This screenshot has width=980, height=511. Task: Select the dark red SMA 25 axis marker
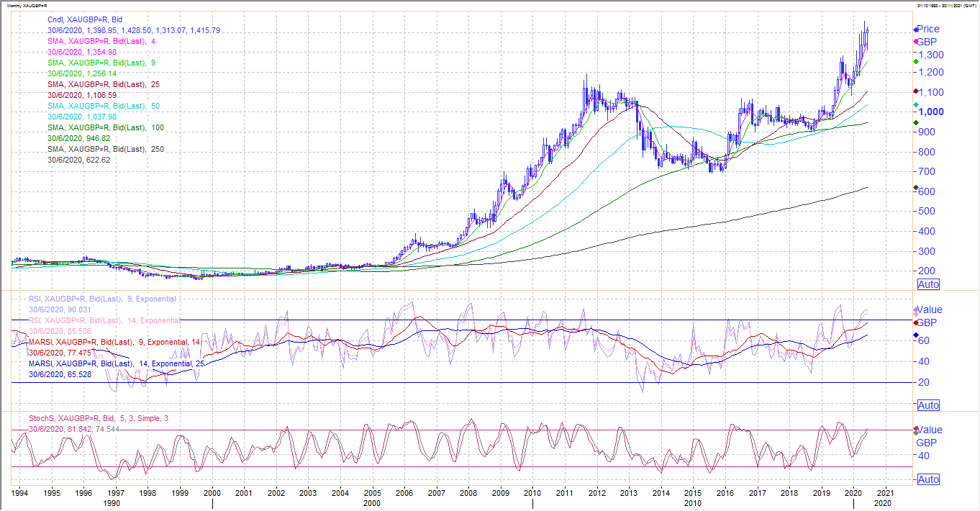[x=915, y=91]
